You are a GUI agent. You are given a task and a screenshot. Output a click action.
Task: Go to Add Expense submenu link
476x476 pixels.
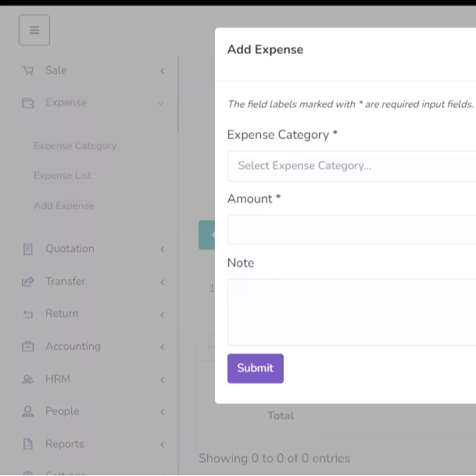[x=64, y=206]
